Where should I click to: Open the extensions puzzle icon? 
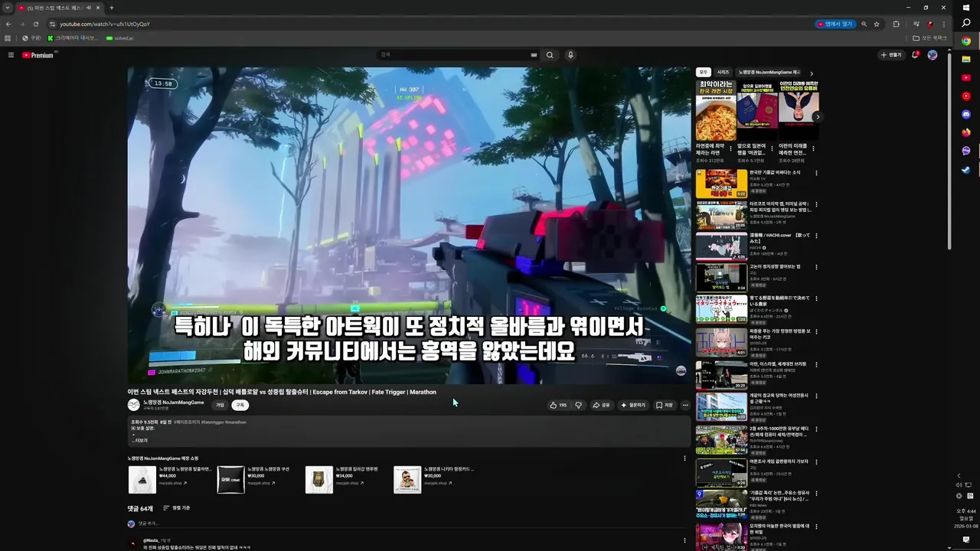(x=896, y=24)
